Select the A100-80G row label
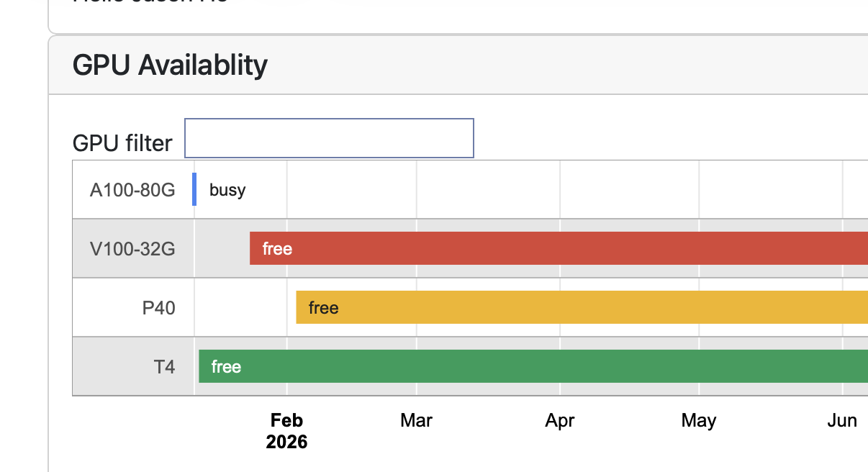Image resolution: width=868 pixels, height=472 pixels. pos(132,190)
